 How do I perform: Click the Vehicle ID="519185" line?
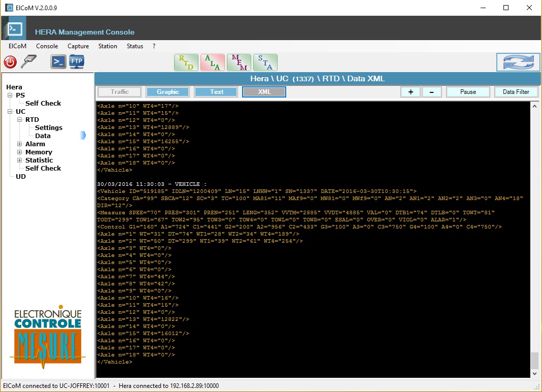(x=257, y=191)
